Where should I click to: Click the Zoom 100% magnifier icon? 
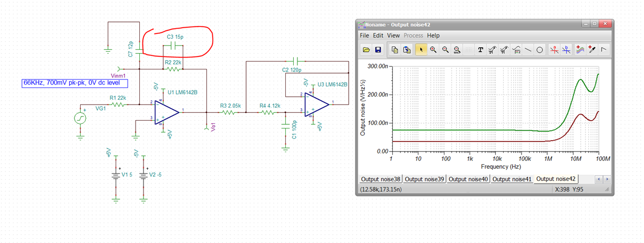pyautogui.click(x=457, y=50)
